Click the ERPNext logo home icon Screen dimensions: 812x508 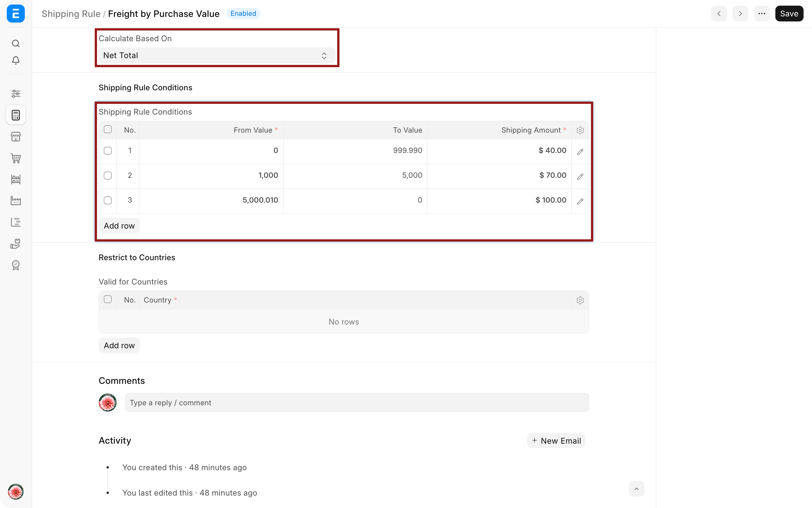16,14
